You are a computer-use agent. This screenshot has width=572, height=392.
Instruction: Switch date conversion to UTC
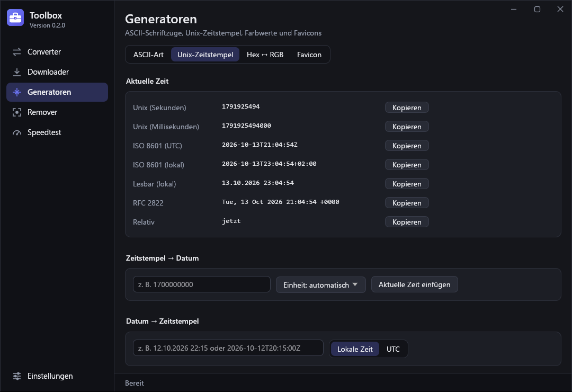pyautogui.click(x=393, y=349)
